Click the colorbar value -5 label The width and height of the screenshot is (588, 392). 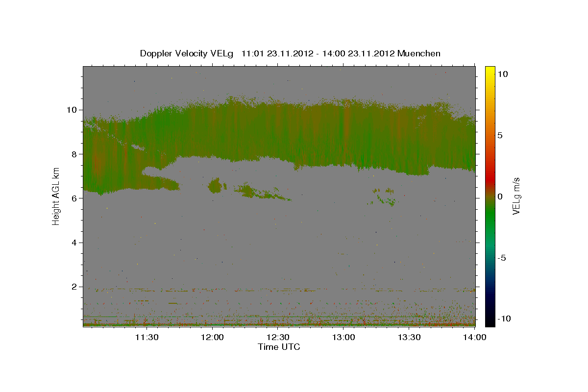tap(502, 258)
